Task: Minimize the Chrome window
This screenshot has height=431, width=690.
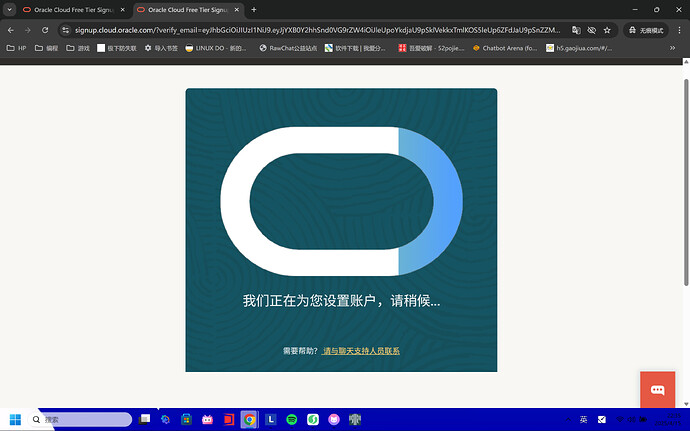Action: (x=635, y=9)
